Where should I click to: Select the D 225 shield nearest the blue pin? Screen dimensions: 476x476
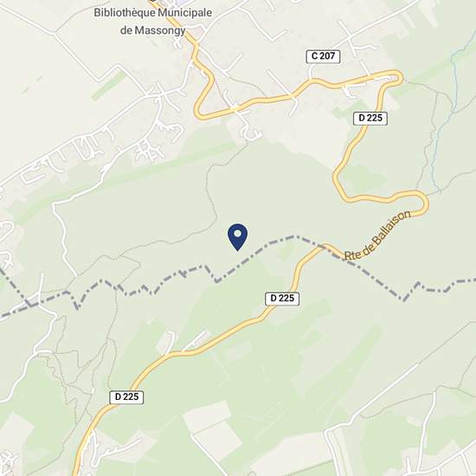282,299
